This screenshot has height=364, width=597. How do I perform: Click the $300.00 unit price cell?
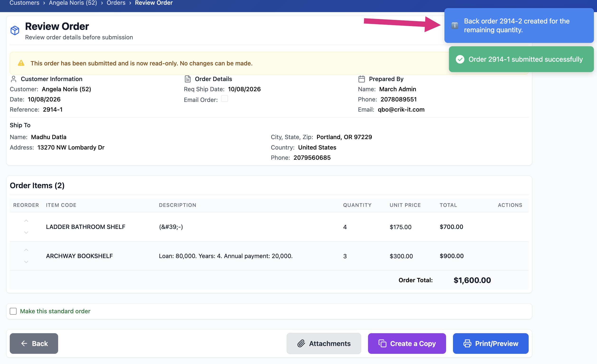click(401, 256)
